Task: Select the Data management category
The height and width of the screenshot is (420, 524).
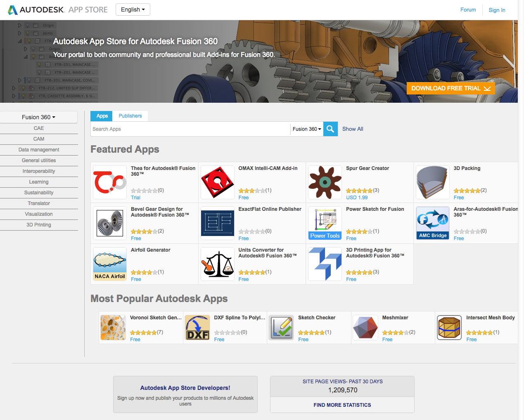Action: 39,150
